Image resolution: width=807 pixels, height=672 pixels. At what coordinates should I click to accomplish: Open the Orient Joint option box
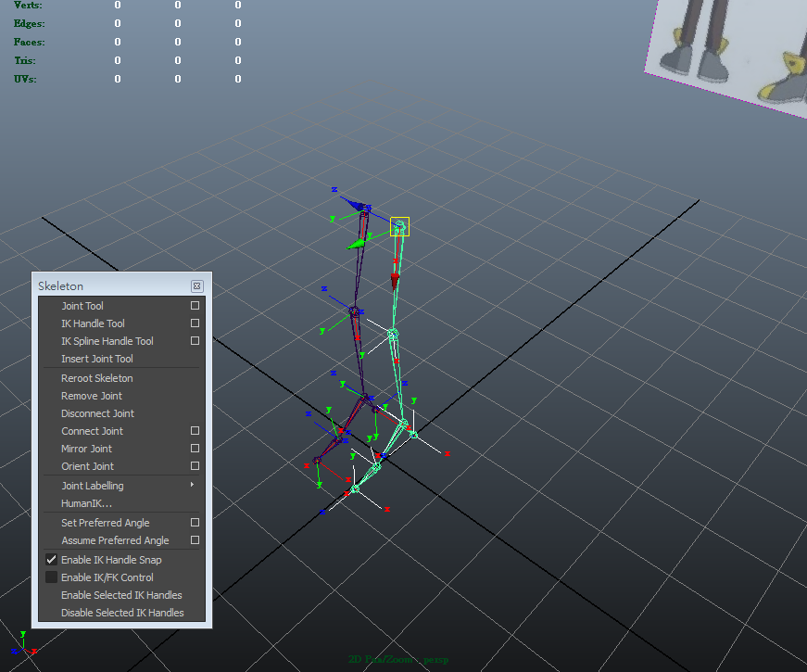click(x=195, y=466)
